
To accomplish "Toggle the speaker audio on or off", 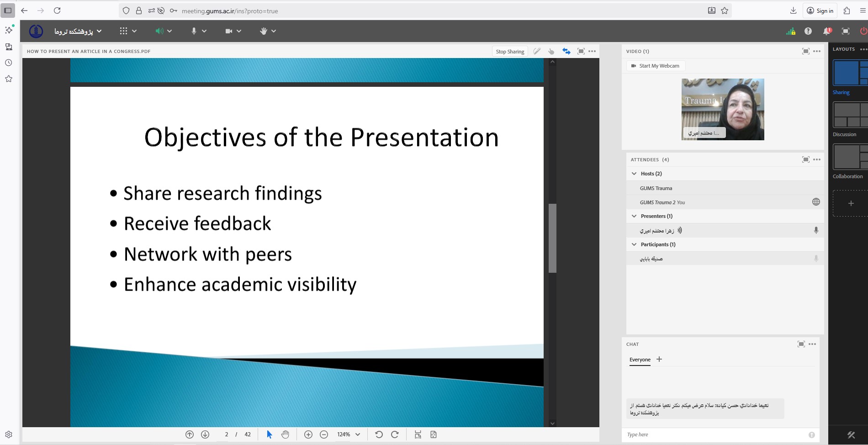I will click(159, 31).
